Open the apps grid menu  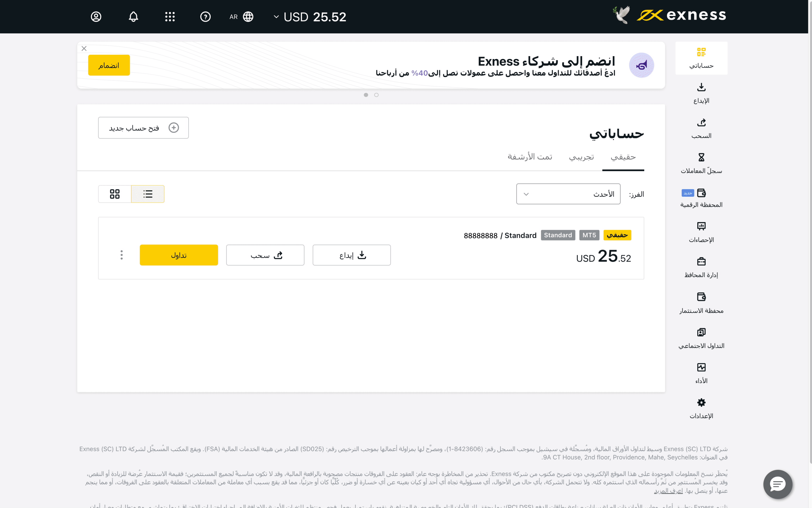tap(170, 16)
